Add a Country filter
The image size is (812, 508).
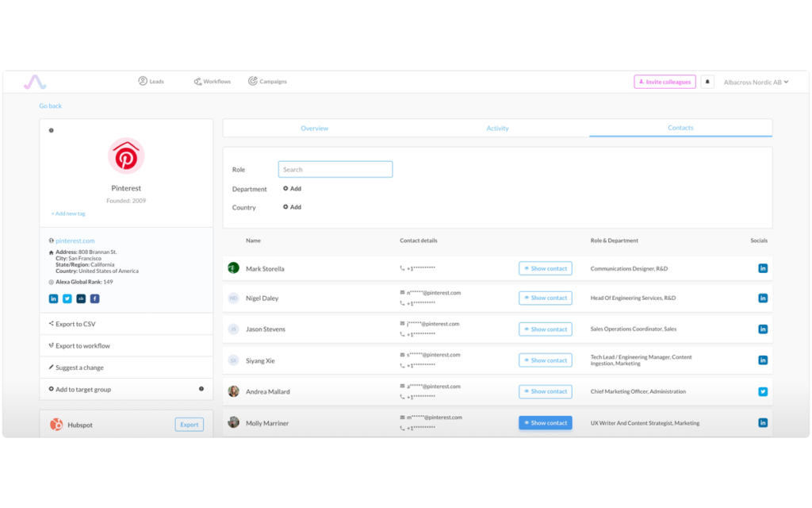click(292, 207)
